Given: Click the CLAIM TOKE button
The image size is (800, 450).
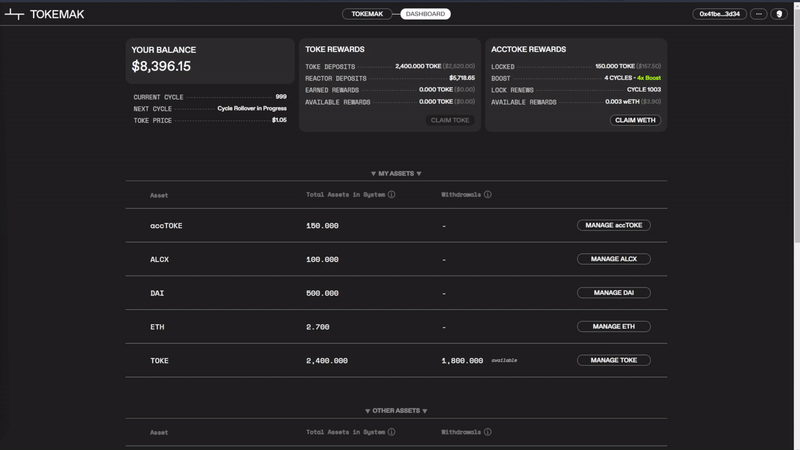Looking at the screenshot, I should coord(449,120).
